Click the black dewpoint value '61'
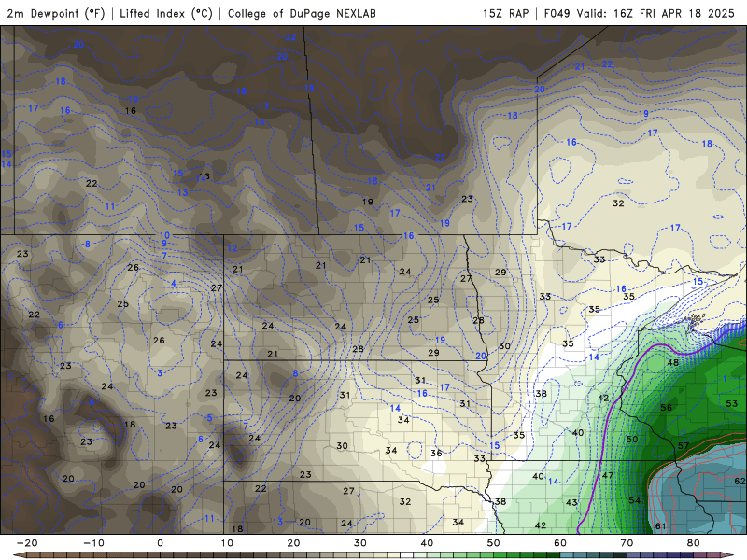 tap(661, 526)
